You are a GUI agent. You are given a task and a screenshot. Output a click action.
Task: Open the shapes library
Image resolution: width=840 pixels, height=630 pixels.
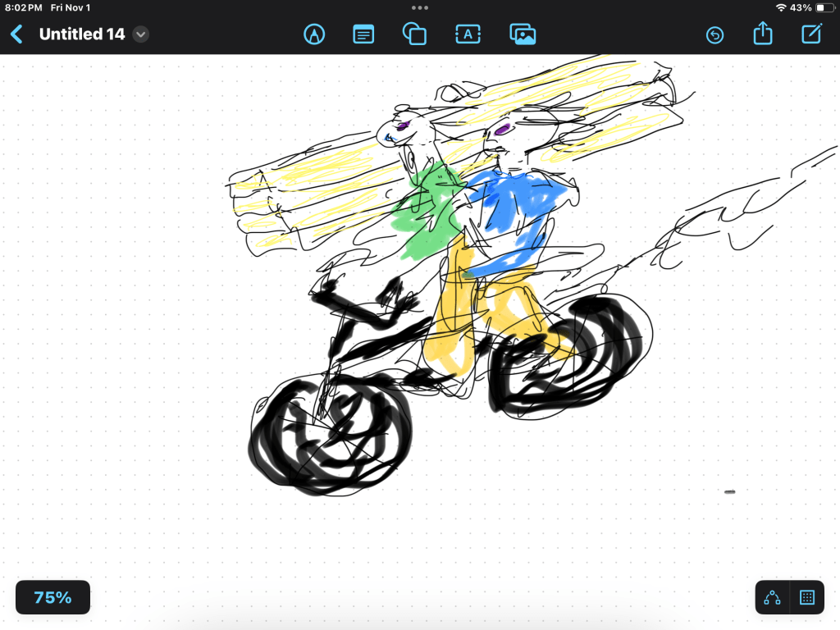click(414, 34)
